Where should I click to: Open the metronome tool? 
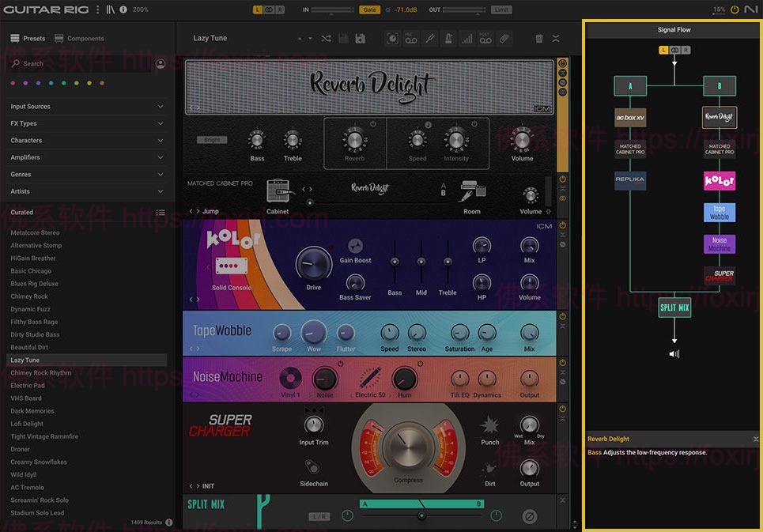448,39
